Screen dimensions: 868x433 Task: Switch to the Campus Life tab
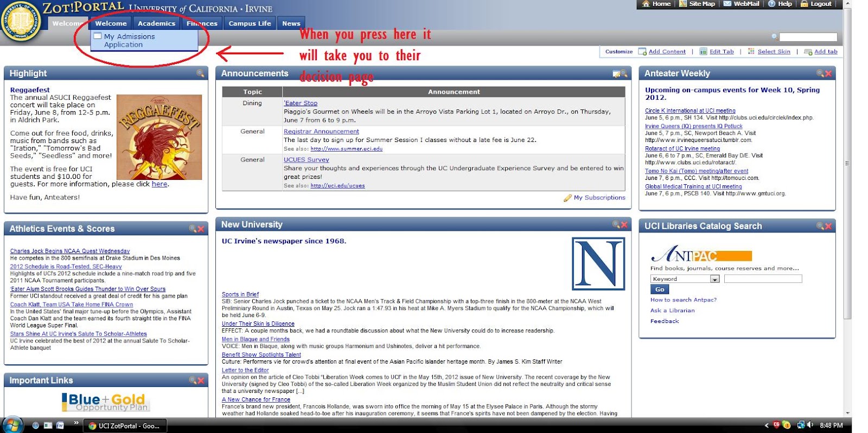tap(250, 23)
